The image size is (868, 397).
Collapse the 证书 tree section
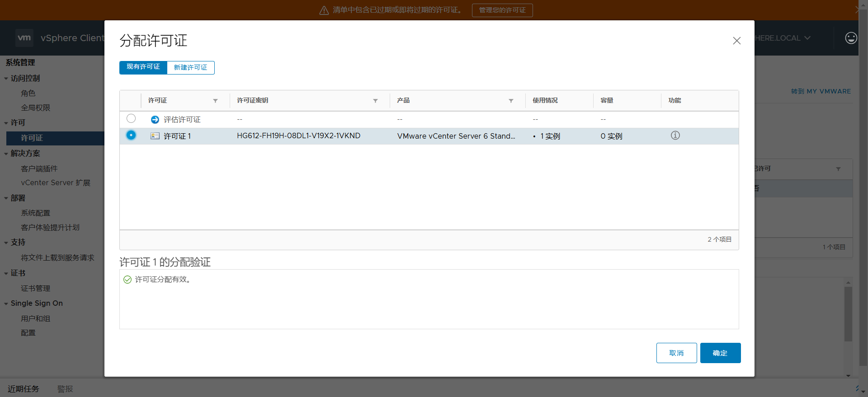6,273
